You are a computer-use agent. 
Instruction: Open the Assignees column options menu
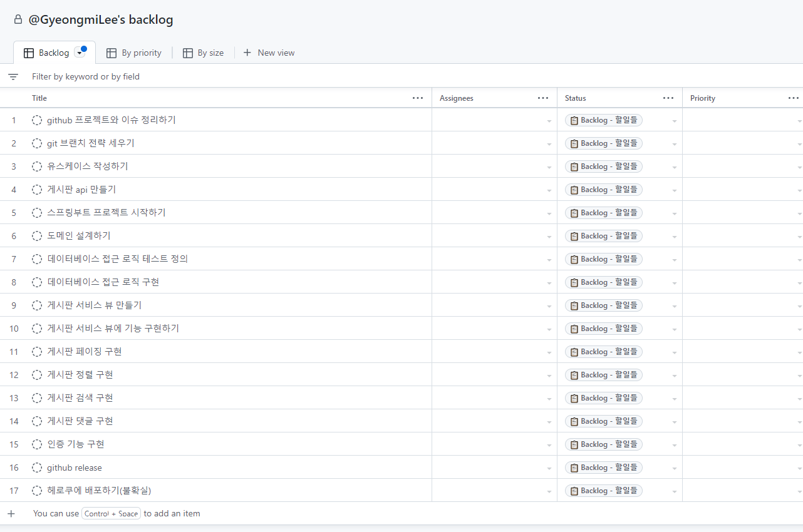543,98
